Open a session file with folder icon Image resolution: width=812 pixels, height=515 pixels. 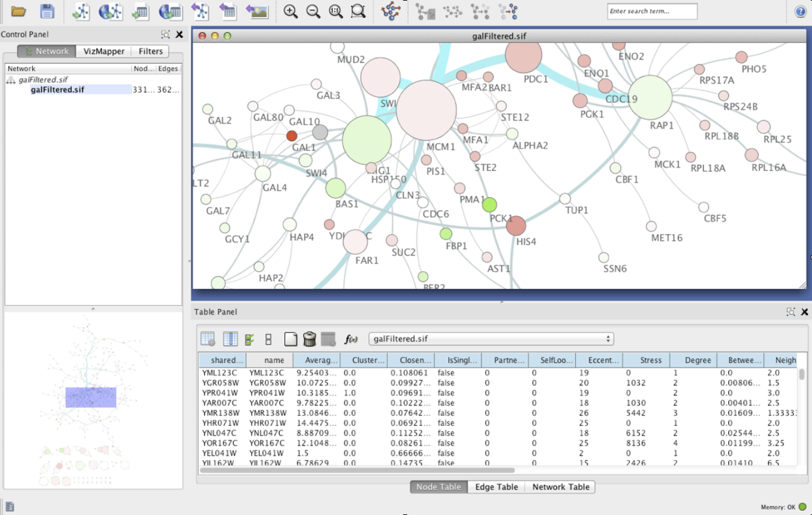[18, 11]
